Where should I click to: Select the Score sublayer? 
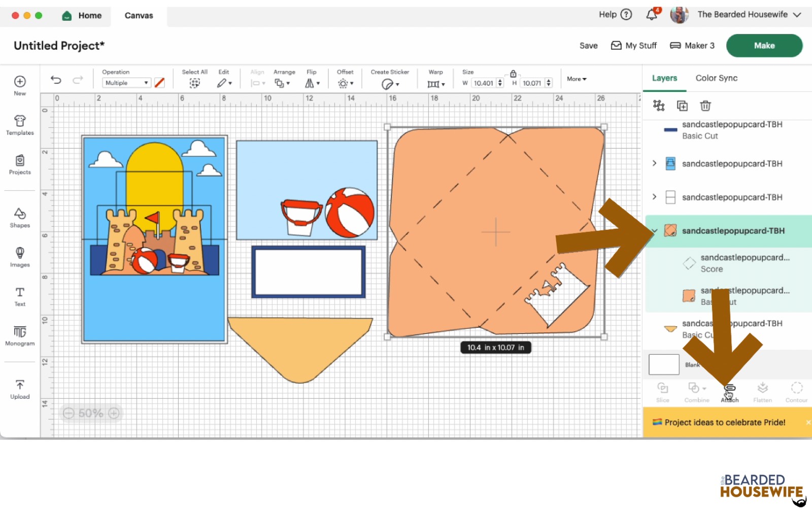click(x=728, y=263)
